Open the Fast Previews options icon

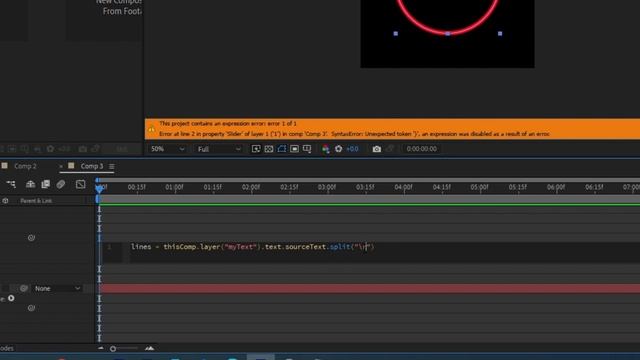(256, 149)
